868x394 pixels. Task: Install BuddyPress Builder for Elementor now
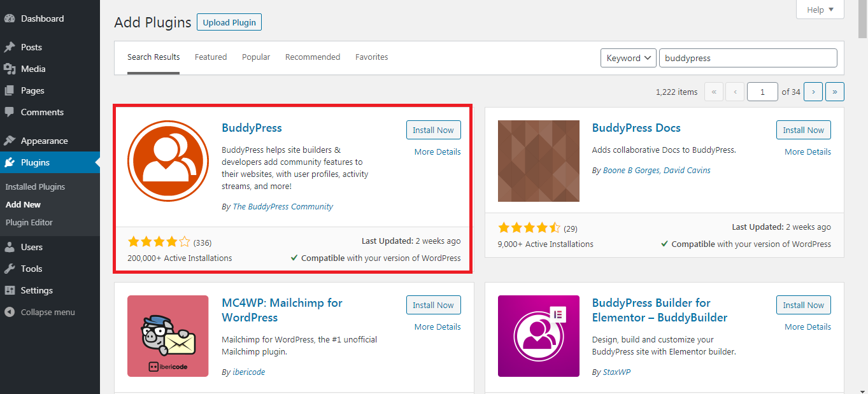click(804, 305)
